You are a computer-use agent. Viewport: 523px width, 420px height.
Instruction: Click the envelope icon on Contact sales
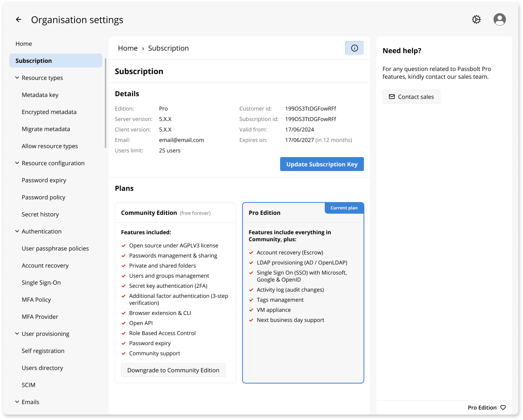392,97
